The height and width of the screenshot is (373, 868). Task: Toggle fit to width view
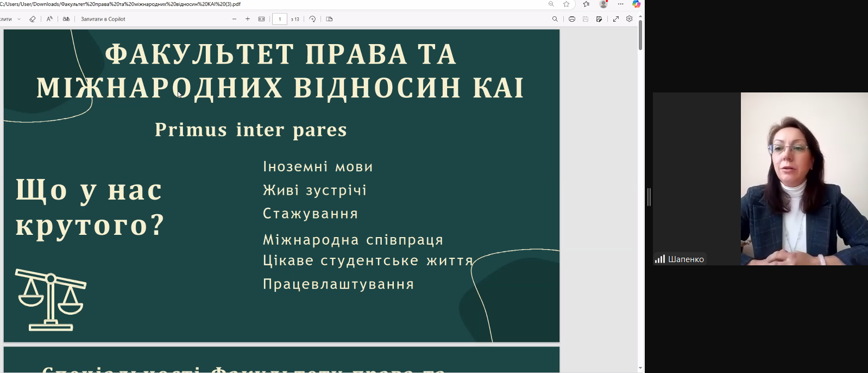262,19
